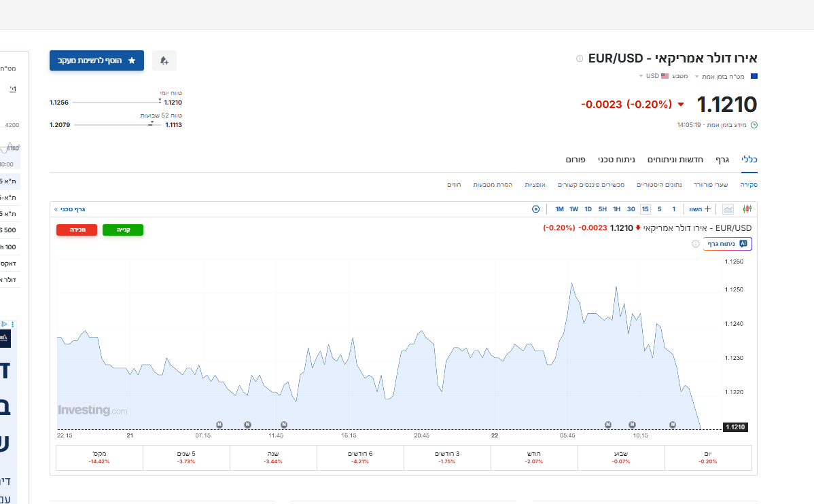Select the כללי tab

749,160
